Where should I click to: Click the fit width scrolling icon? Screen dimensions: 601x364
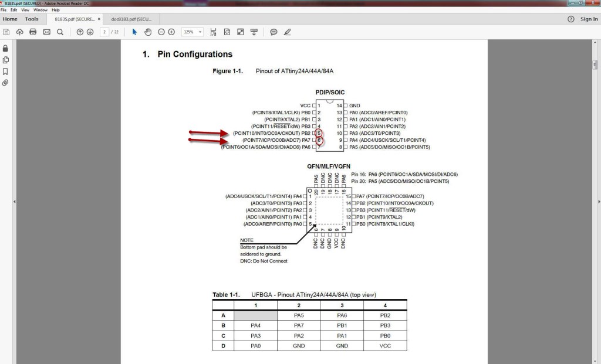pyautogui.click(x=214, y=32)
